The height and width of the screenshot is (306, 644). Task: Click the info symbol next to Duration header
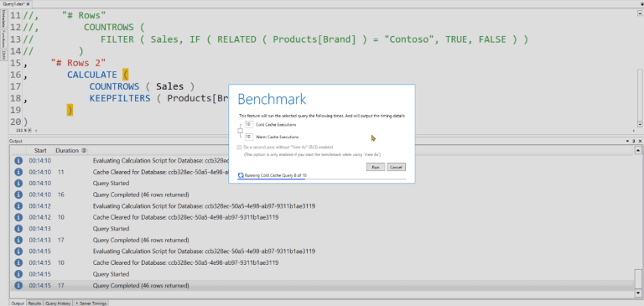pyautogui.click(x=84, y=150)
